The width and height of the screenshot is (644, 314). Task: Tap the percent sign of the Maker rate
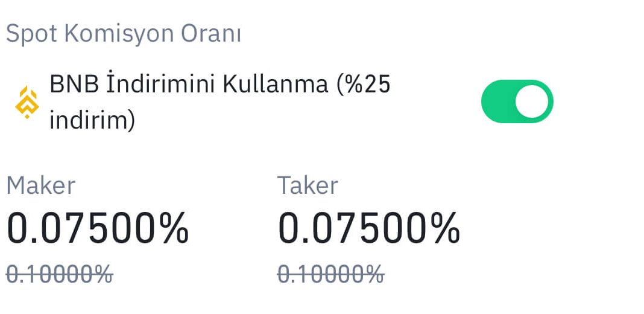click(x=174, y=228)
